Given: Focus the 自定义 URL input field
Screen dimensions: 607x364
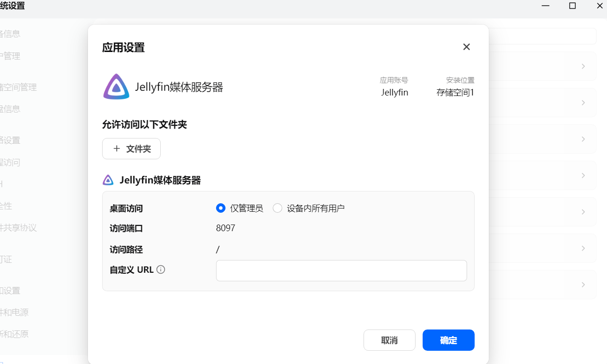Looking at the screenshot, I should (341, 270).
